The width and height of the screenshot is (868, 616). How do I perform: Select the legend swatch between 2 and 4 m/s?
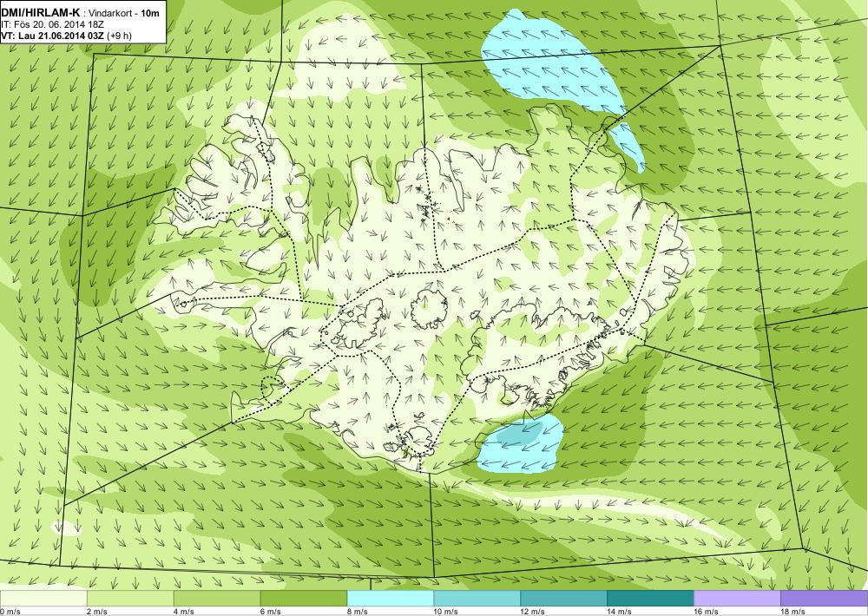click(x=130, y=599)
